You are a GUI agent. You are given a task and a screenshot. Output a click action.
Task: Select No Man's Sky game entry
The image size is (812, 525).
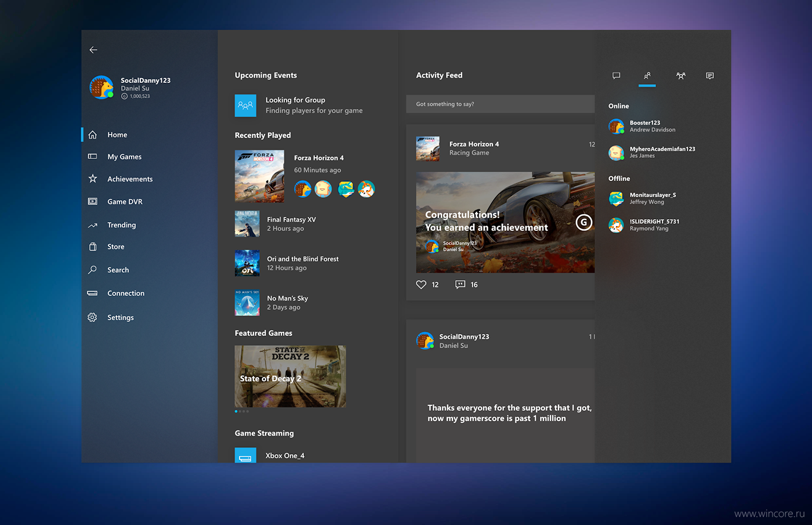click(271, 303)
